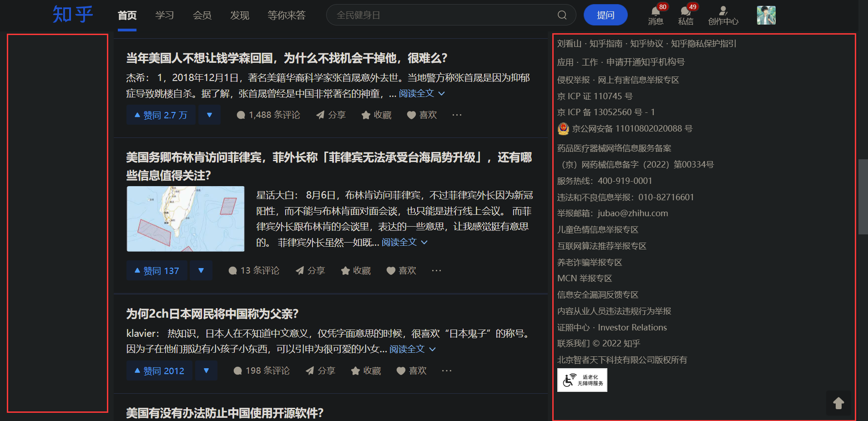Go to the 会员 tab
This screenshot has width=868, height=421.
coord(202,15)
